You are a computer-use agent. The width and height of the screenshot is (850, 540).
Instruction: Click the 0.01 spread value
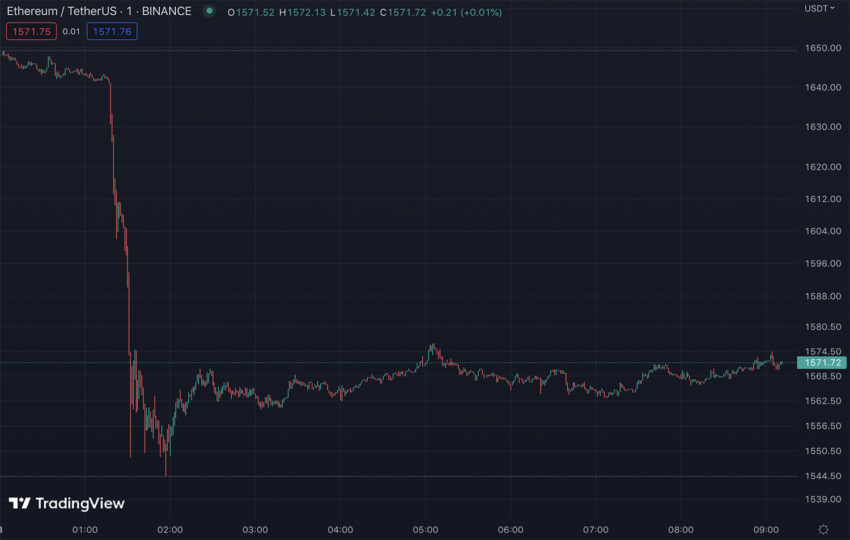tap(71, 31)
